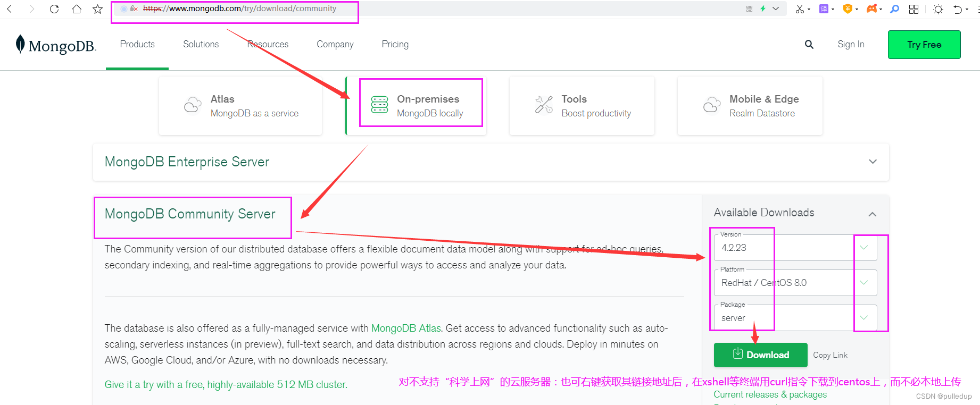Open the Resources menu

(x=268, y=44)
